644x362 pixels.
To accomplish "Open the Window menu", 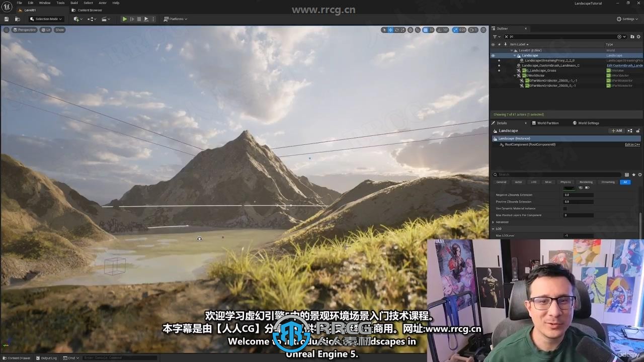I will coord(45,3).
